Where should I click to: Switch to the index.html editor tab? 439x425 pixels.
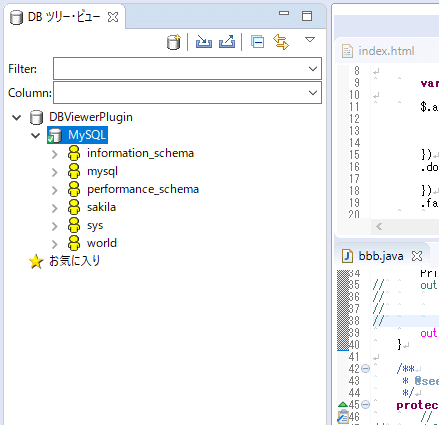point(379,51)
